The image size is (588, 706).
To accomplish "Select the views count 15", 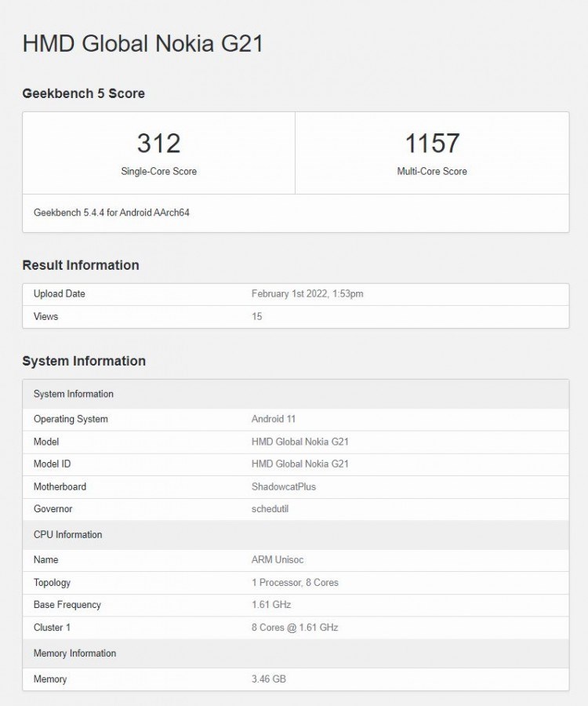I will 257,316.
